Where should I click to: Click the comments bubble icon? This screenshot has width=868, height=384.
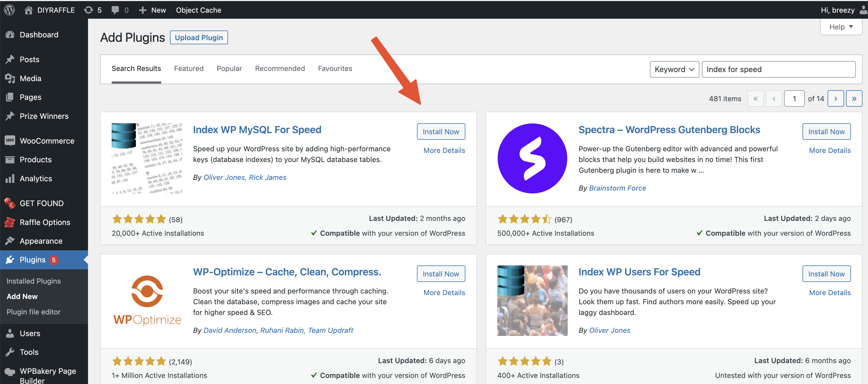pyautogui.click(x=115, y=10)
